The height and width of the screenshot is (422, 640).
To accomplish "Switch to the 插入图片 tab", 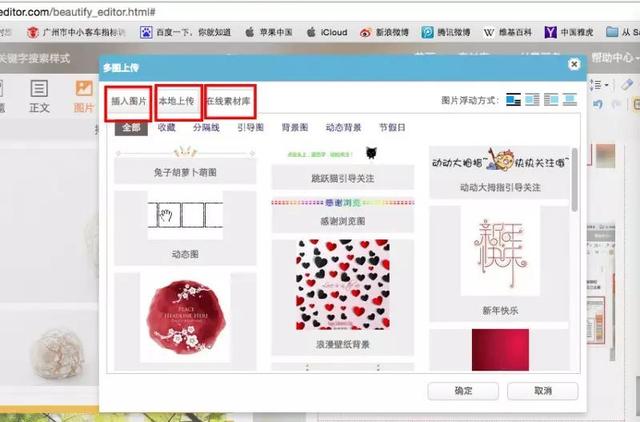I will [128, 102].
